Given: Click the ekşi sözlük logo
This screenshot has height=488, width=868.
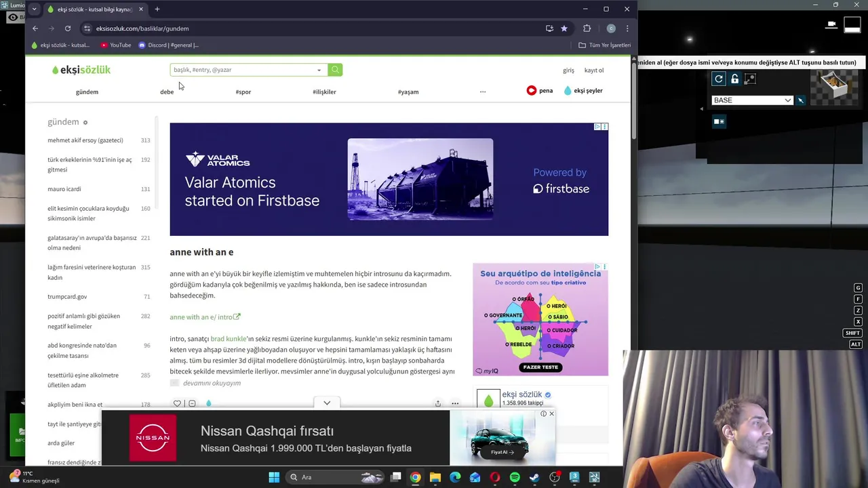Looking at the screenshot, I should (x=81, y=70).
